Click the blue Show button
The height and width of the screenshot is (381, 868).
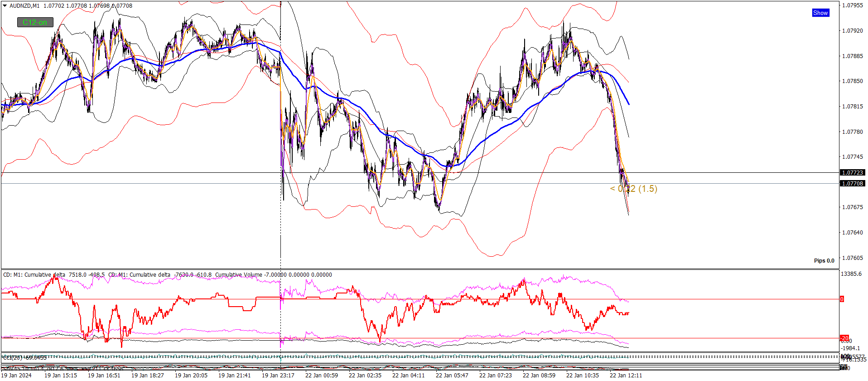coord(820,13)
